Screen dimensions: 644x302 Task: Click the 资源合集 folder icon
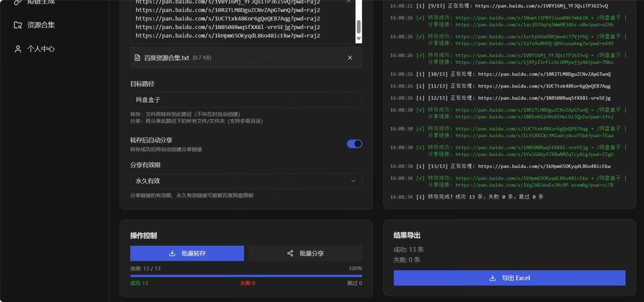(18, 25)
